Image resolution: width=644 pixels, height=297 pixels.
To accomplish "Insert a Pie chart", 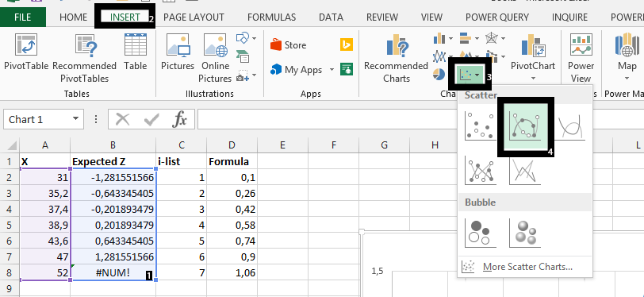I will pos(439,75).
